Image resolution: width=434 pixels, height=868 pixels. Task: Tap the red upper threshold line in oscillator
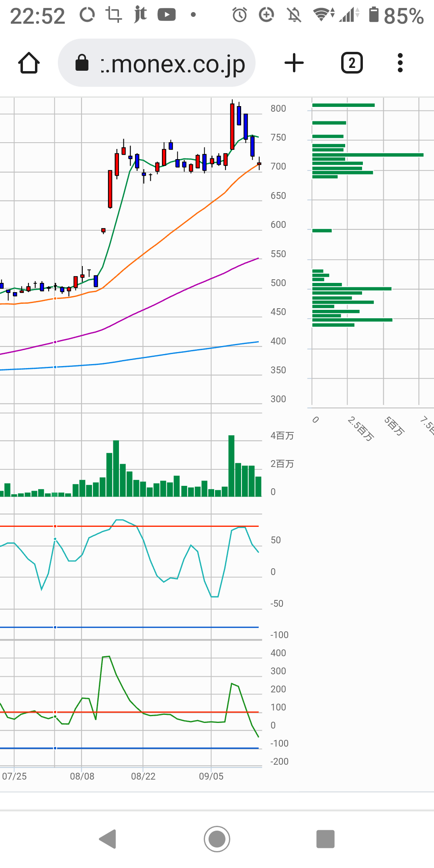129,526
